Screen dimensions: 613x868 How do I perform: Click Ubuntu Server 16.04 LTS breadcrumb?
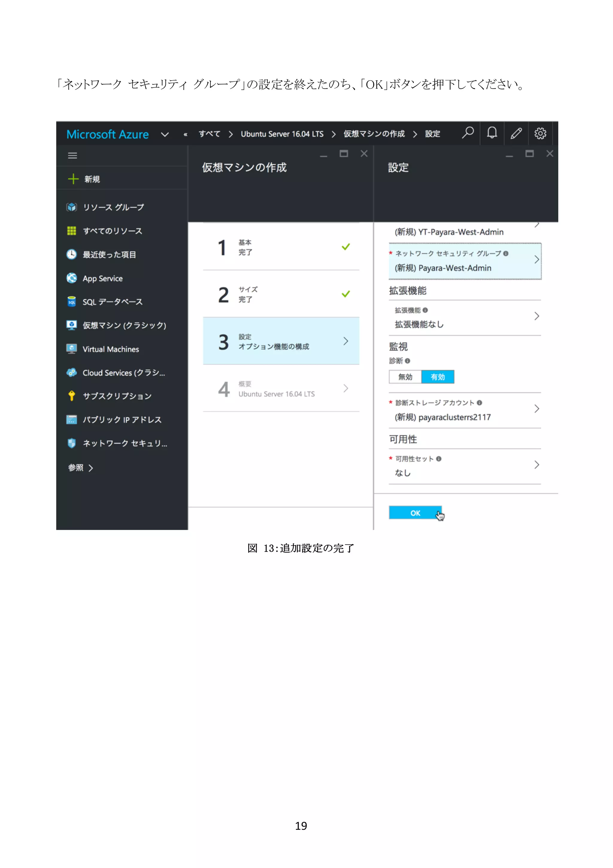click(282, 134)
